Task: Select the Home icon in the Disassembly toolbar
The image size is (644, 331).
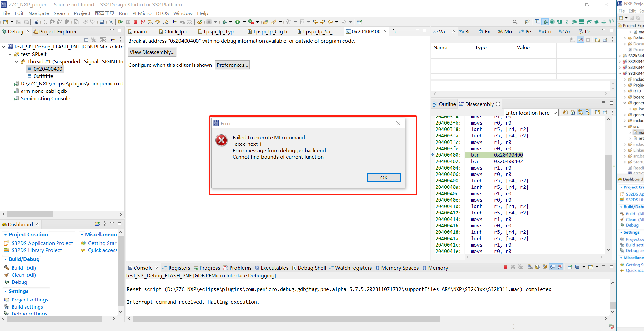Action: pyautogui.click(x=573, y=112)
